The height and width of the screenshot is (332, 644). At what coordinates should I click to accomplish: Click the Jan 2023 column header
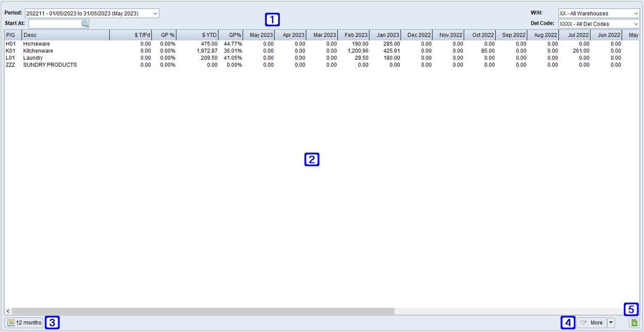click(x=387, y=35)
